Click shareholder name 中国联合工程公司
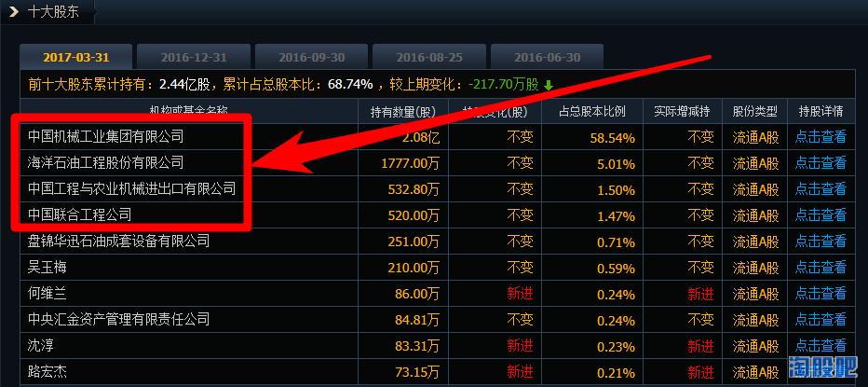The image size is (868, 387). point(80,214)
